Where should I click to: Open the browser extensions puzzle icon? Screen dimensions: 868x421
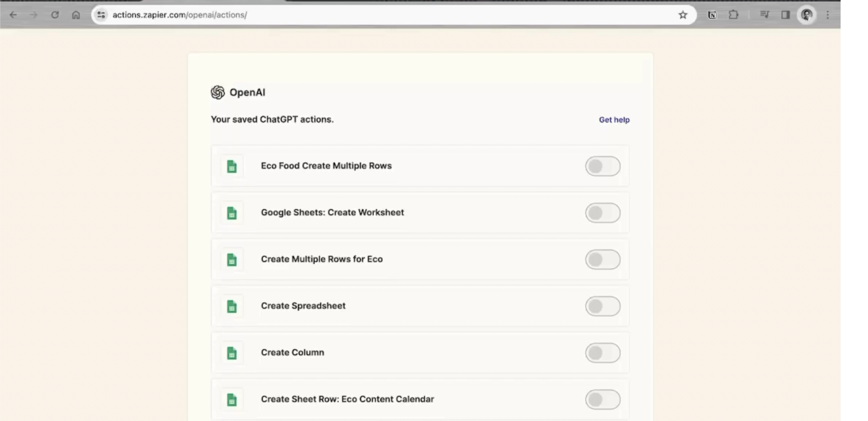(x=733, y=15)
